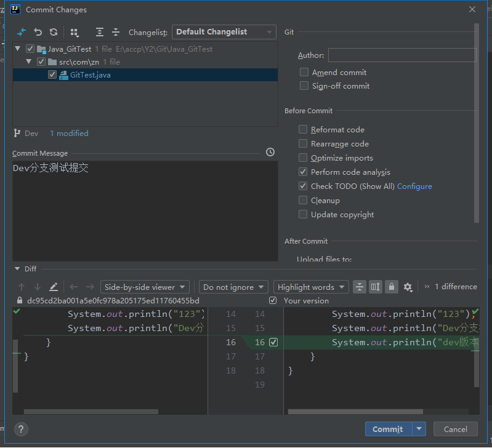Click the Collapse All icon in changes toolbar
This screenshot has width=492, height=448.
point(116,32)
